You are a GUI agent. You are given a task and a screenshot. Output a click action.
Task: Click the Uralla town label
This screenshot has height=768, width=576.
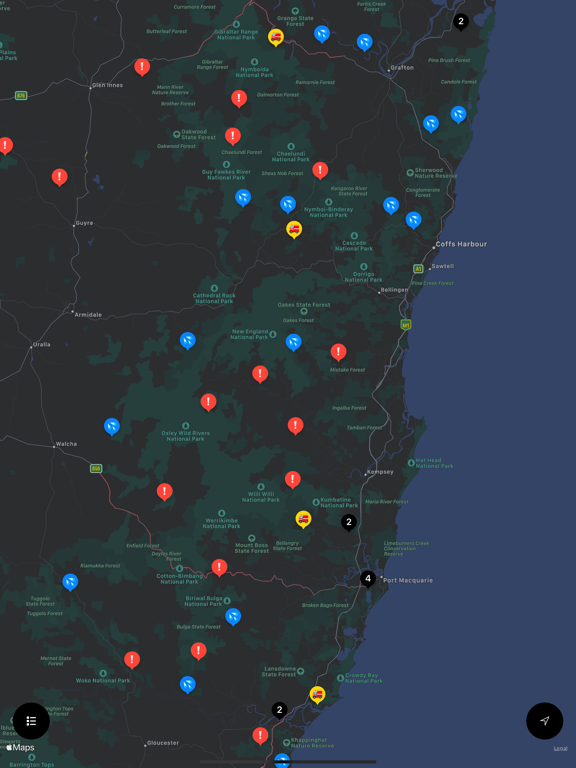(x=42, y=344)
